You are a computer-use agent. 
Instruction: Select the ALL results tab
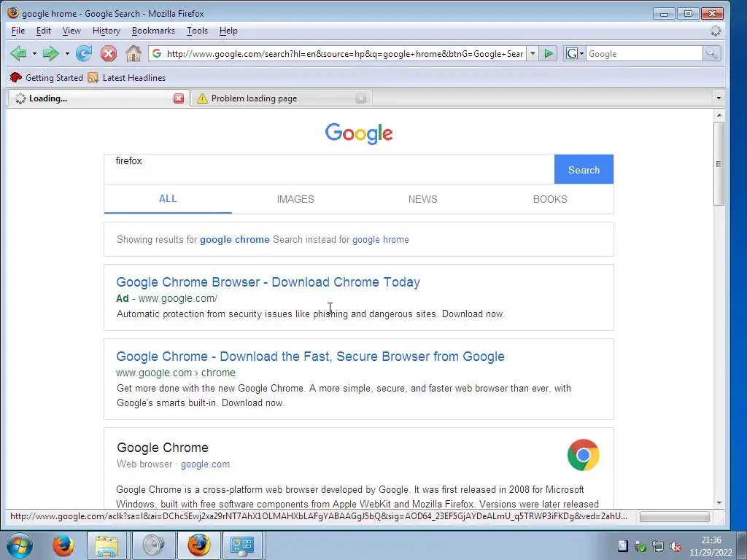pyautogui.click(x=168, y=199)
